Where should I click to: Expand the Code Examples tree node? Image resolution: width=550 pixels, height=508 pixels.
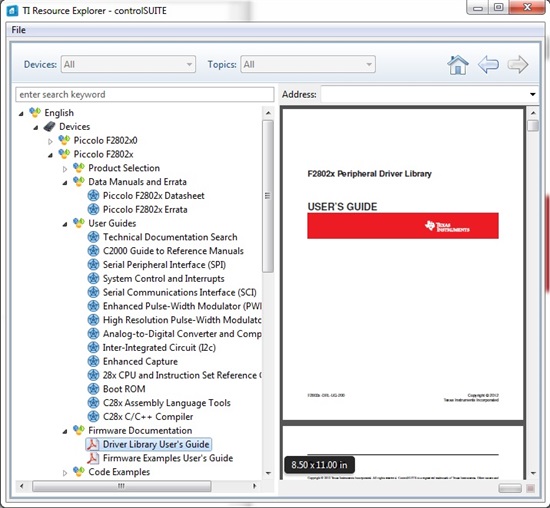(65, 473)
